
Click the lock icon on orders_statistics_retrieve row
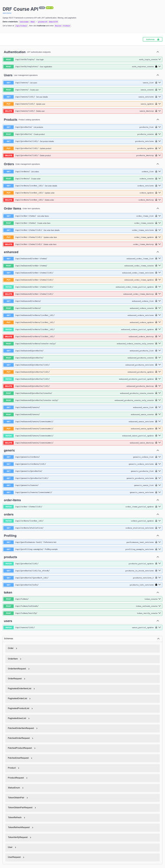coord(156,528)
